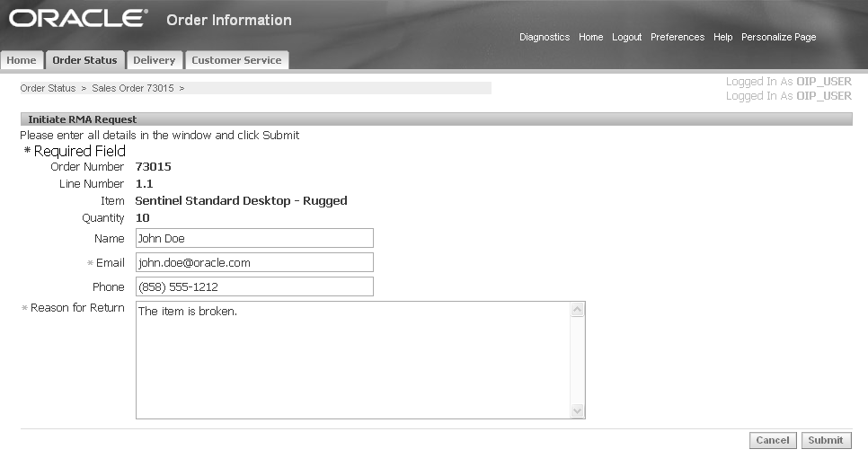This screenshot has height=458, width=868.
Task: Click the Home link in header
Action: pyautogui.click(x=590, y=37)
